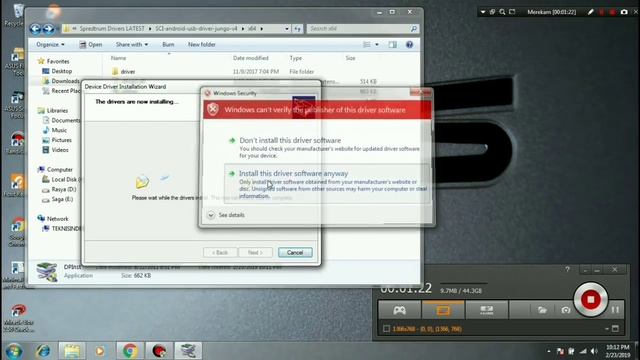Click Explorer back navigation arrow
The image size is (640, 360).
(x=36, y=29)
